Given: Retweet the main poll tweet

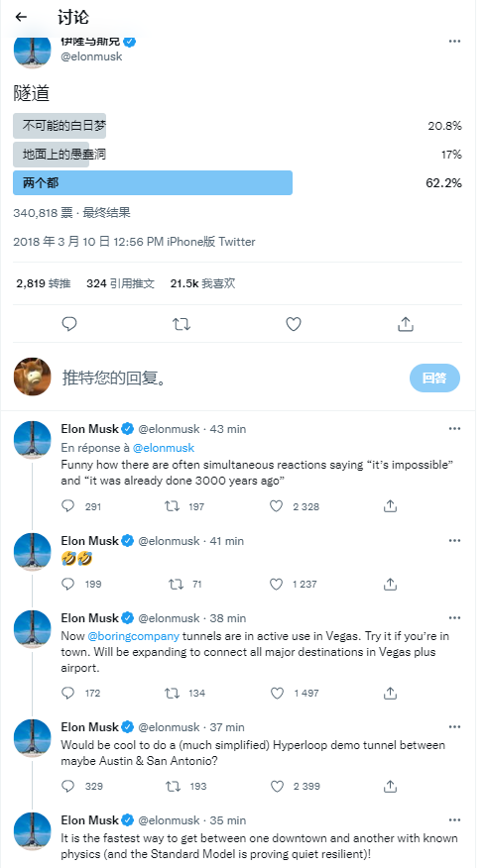Looking at the screenshot, I should (x=182, y=324).
